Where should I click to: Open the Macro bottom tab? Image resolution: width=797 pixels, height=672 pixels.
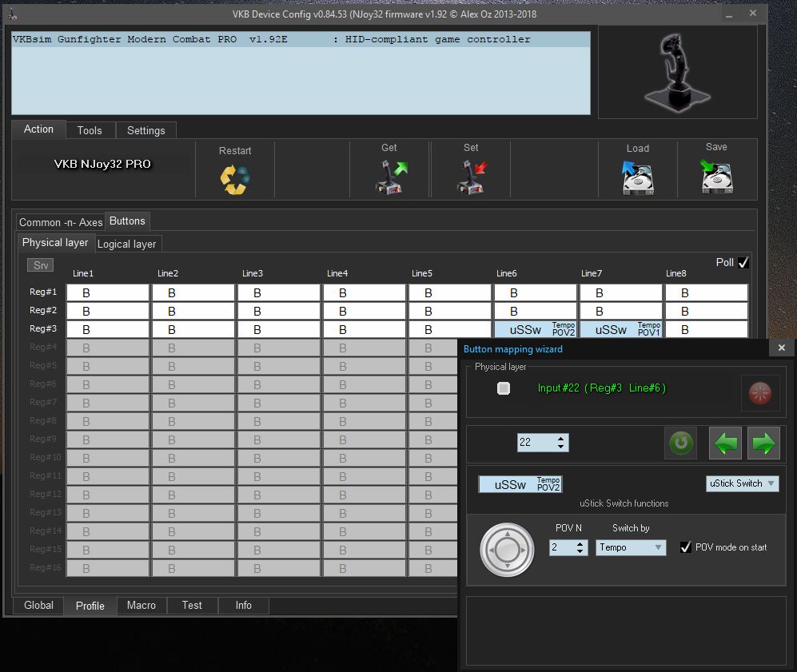141,606
